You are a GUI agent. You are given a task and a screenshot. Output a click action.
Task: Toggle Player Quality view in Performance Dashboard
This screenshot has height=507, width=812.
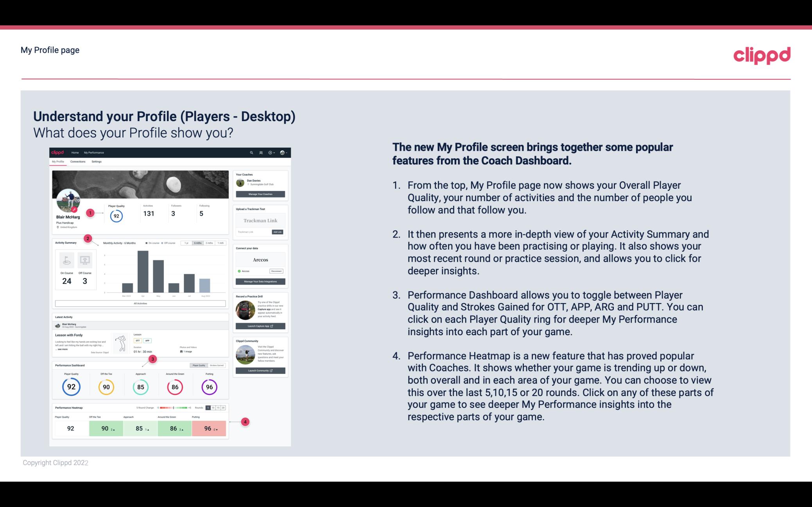point(198,365)
